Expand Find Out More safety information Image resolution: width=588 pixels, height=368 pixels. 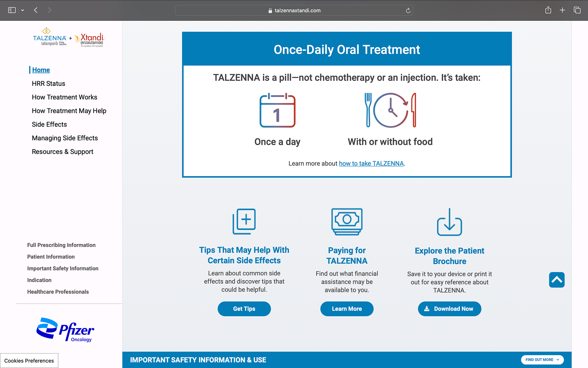(542, 360)
